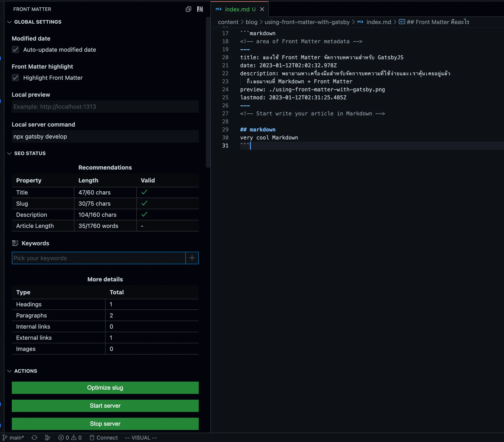Click the symbol icon before heading breadcrumb
This screenshot has width=504, height=442.
coord(402,22)
